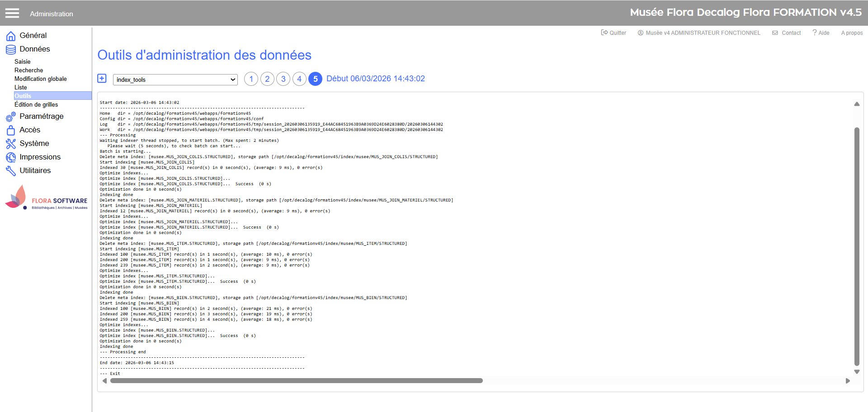Image resolution: width=868 pixels, height=412 pixels.
Task: Click the 'Indexed 239 [musee.MUS_ITEM]' log line
Action: tap(205, 265)
